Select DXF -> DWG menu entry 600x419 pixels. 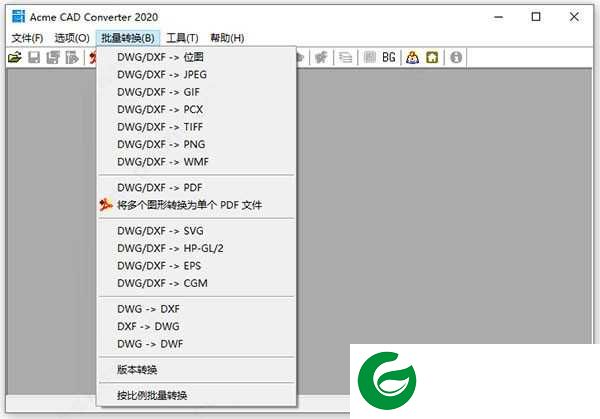pos(197,326)
